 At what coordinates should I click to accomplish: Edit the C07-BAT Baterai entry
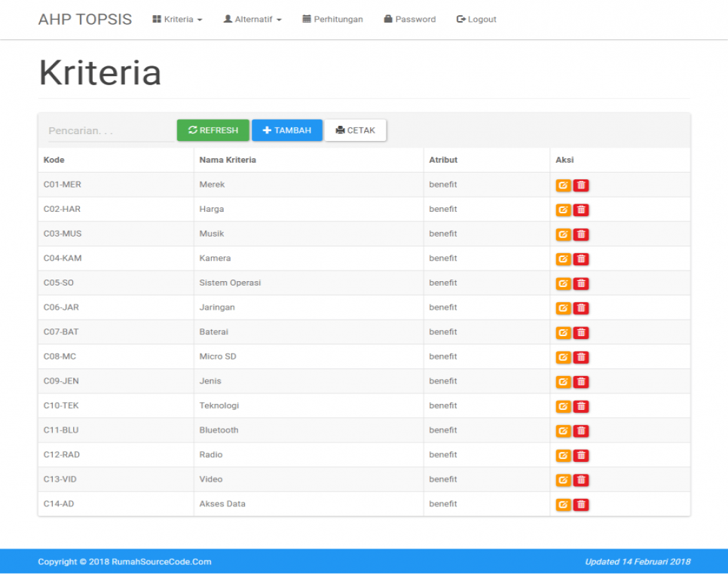pyautogui.click(x=563, y=333)
